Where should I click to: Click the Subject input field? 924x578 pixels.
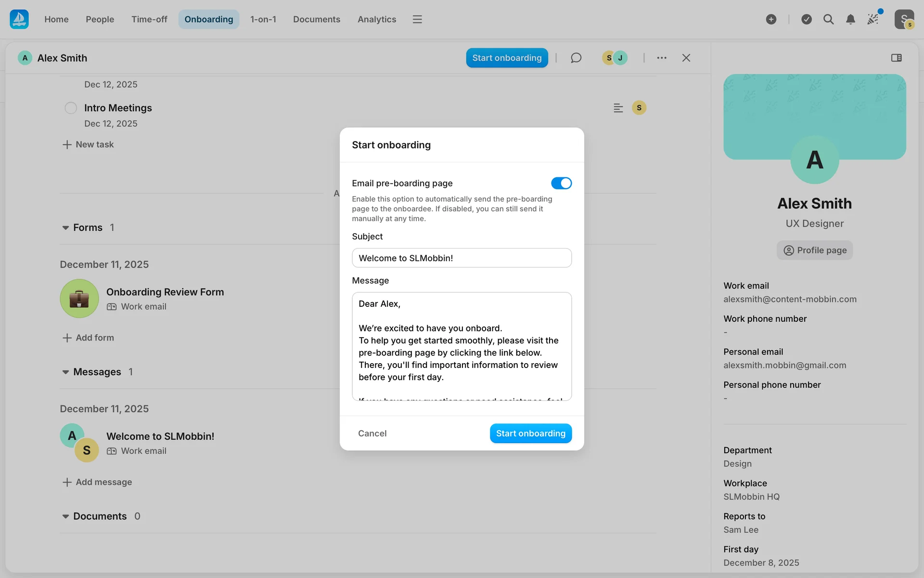click(x=462, y=258)
